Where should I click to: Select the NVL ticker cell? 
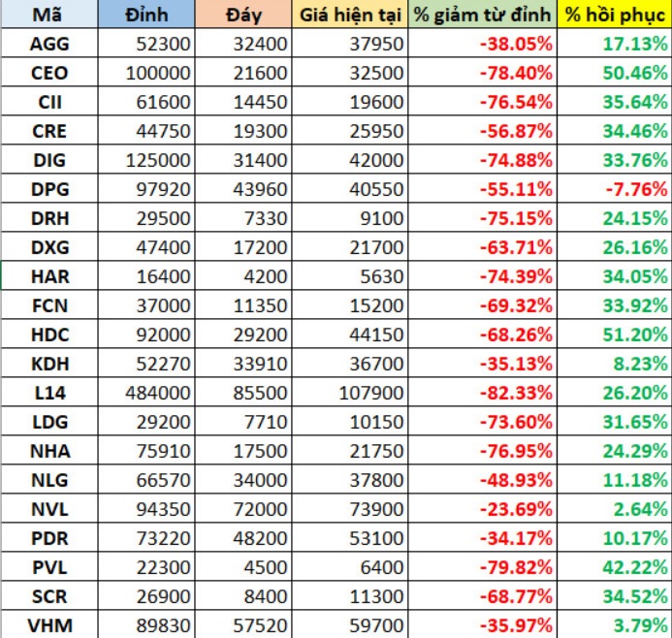pyautogui.click(x=49, y=509)
